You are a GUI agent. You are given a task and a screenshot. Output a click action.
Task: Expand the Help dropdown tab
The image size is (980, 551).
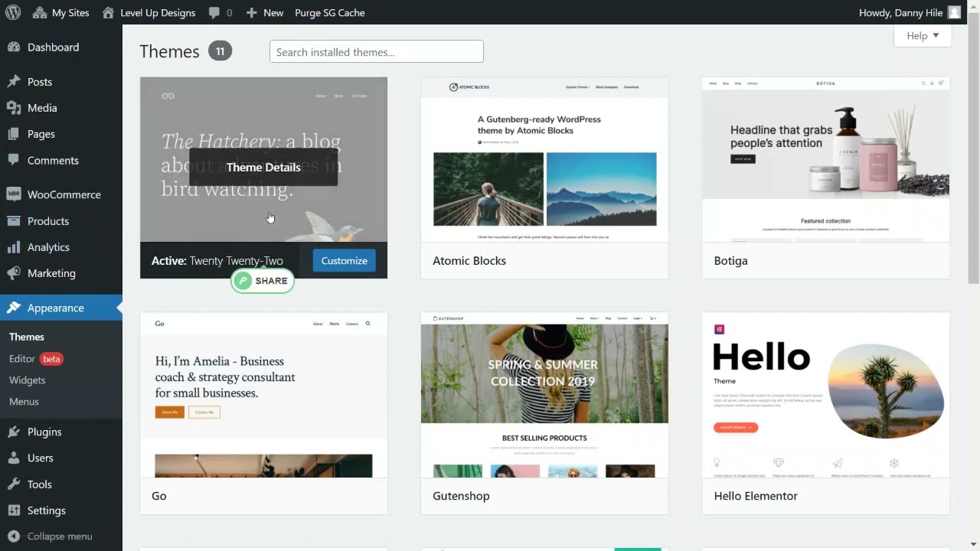[923, 36]
